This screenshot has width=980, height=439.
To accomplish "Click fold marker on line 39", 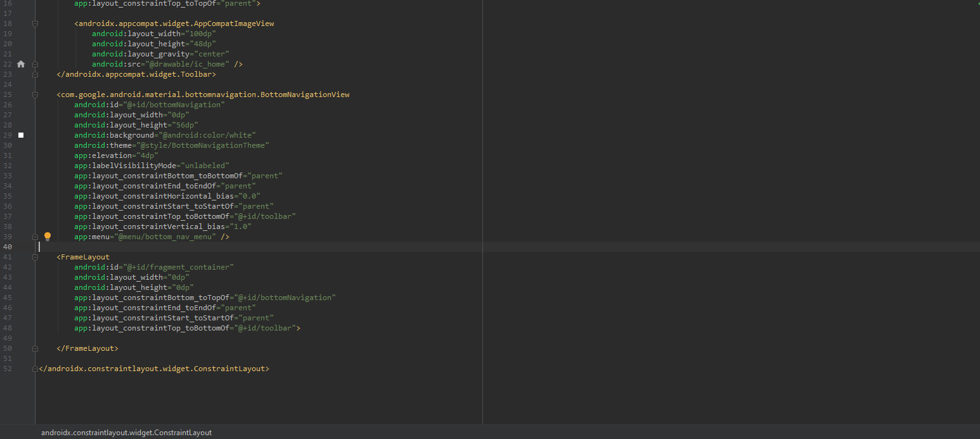I will click(x=35, y=237).
